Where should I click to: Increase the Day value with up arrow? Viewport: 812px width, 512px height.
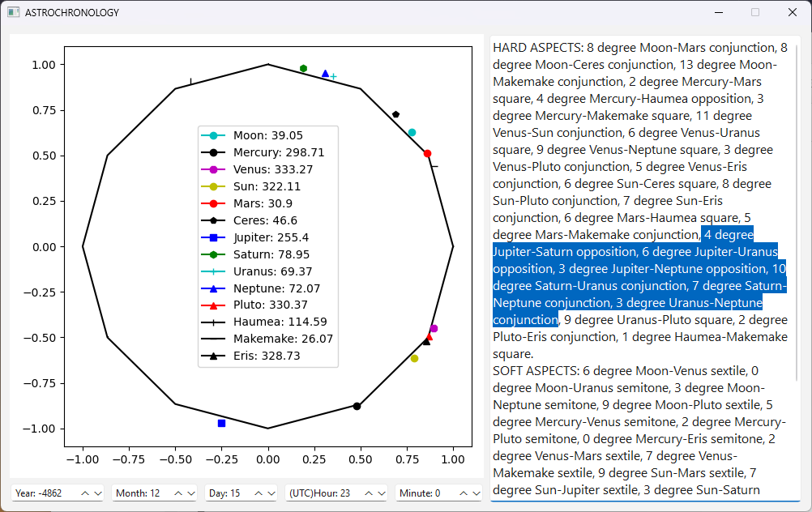[x=259, y=493]
